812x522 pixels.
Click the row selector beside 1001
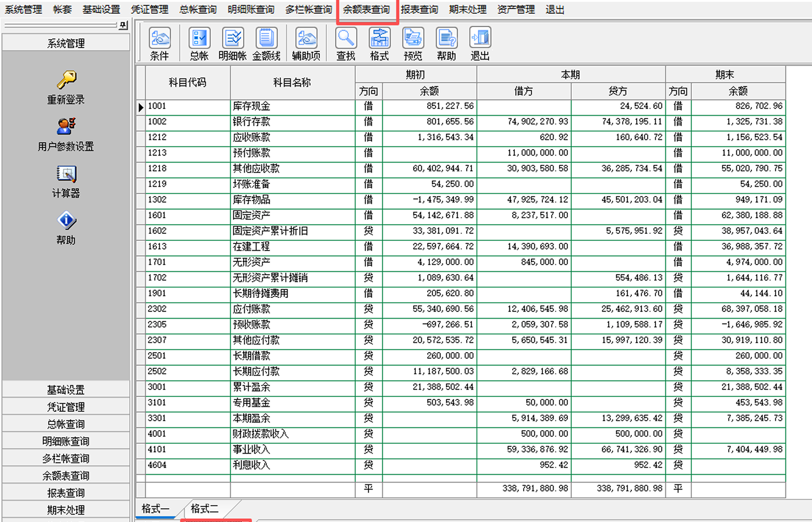click(141, 107)
